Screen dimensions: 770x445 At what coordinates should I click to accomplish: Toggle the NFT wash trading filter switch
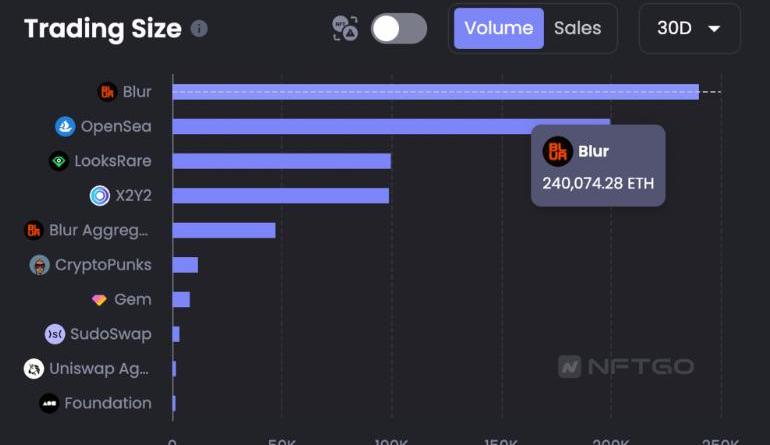click(x=398, y=28)
